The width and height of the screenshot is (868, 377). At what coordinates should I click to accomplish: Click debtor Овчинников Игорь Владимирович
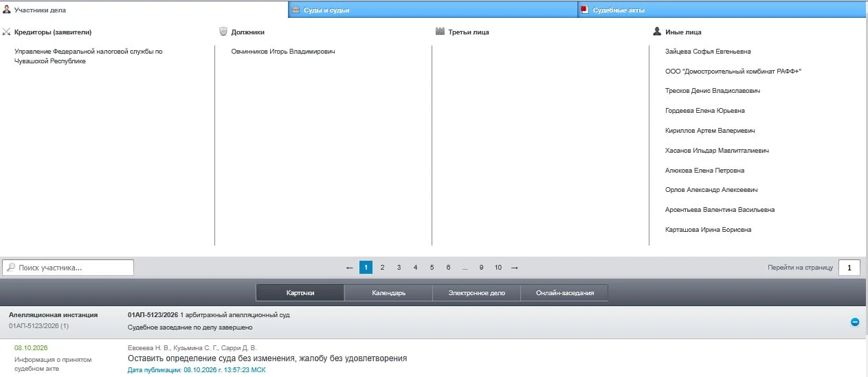point(283,52)
